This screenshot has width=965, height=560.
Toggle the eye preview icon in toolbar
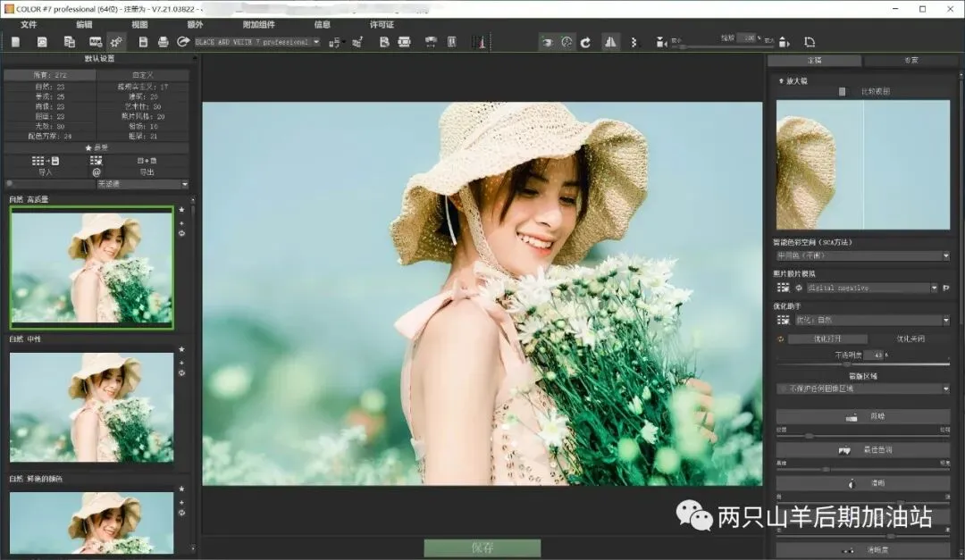[547, 42]
